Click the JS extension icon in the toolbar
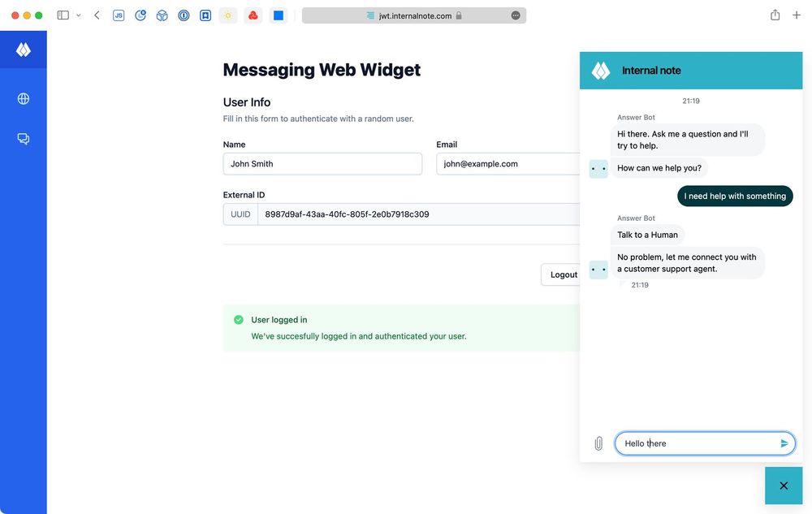 click(x=119, y=15)
